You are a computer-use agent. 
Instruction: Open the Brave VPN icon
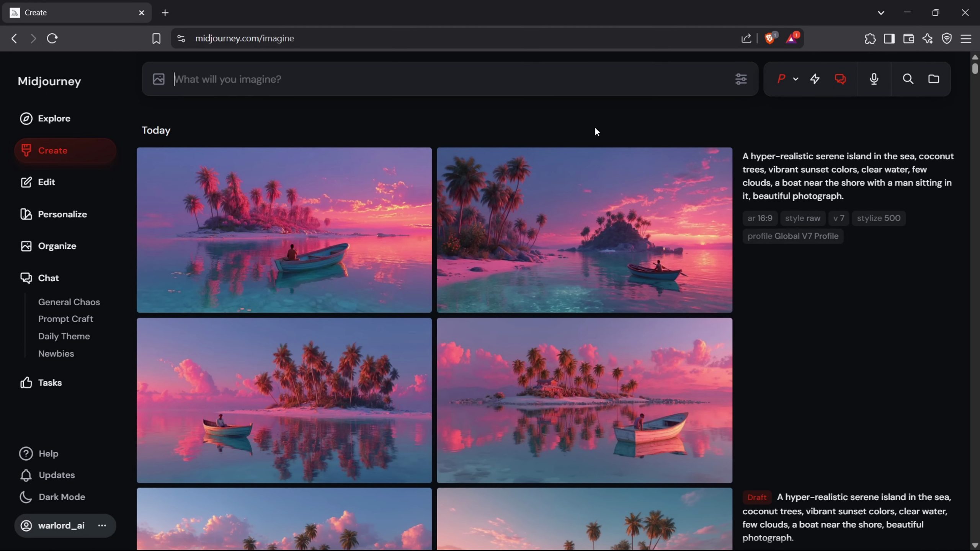947,38
